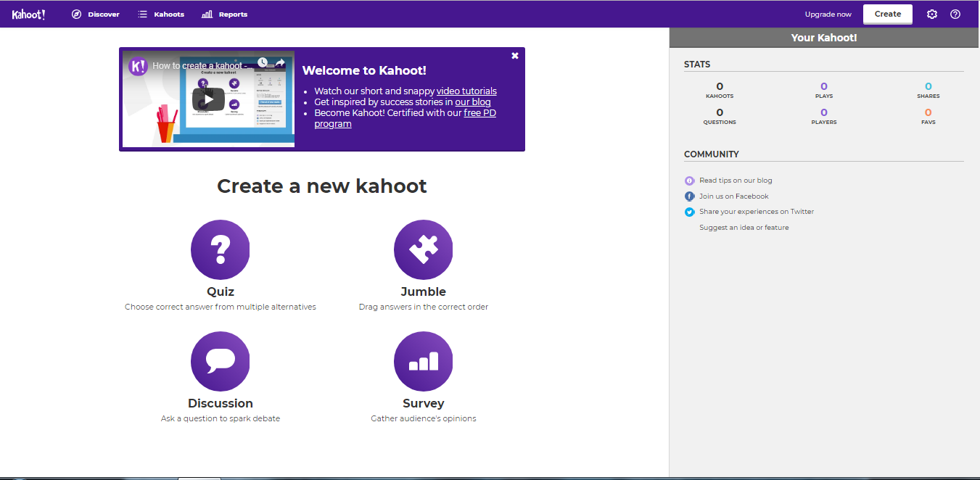The image size is (980, 480).
Task: Click Join us on Facebook link
Action: click(x=733, y=196)
